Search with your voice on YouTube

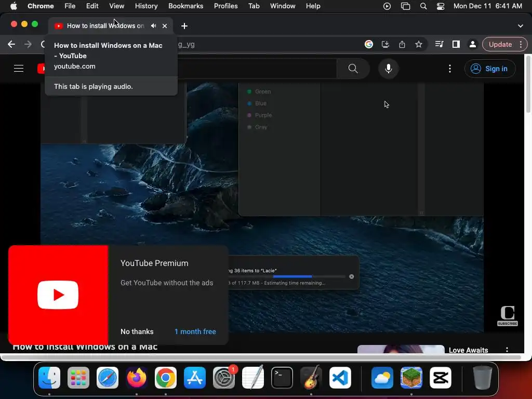389,69
